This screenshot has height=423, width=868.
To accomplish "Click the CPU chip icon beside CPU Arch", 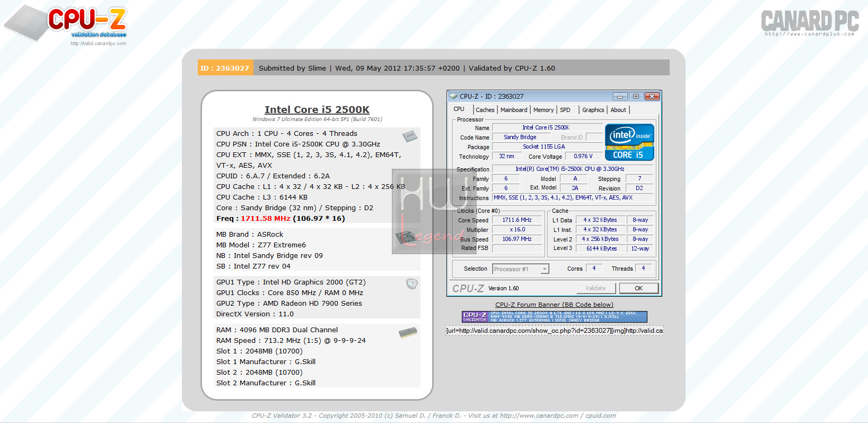I will point(409,136).
